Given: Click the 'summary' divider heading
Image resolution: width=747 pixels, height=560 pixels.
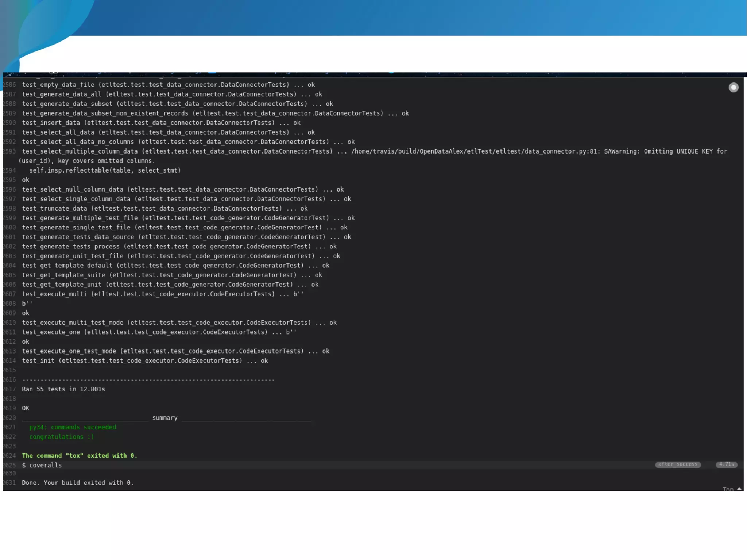Looking at the screenshot, I should pyautogui.click(x=165, y=418).
